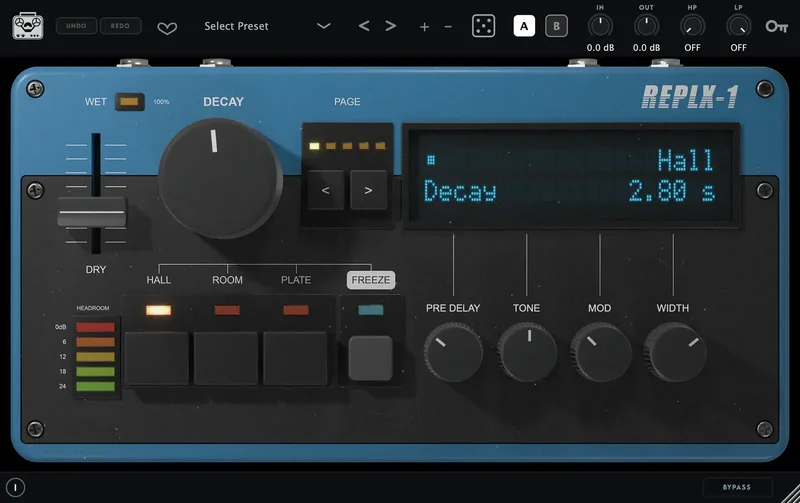The width and height of the screenshot is (800, 503).
Task: Click the Undo button
Action: click(76, 26)
